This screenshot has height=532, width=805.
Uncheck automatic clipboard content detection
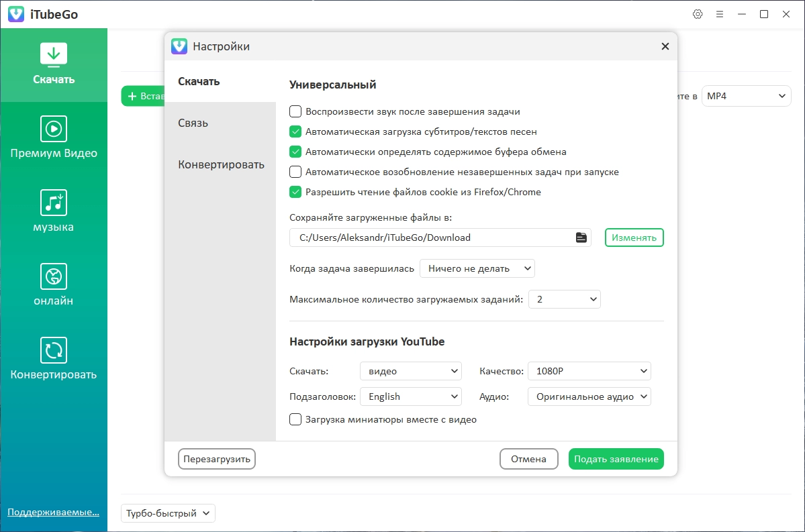click(295, 152)
